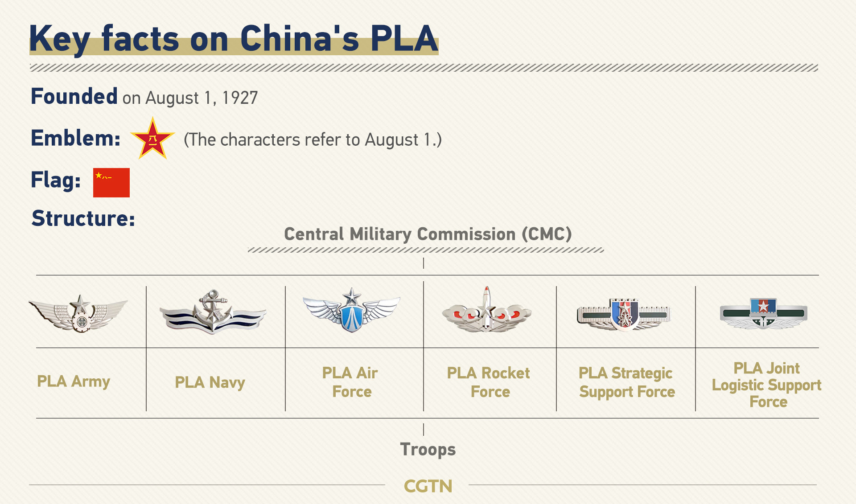The height and width of the screenshot is (504, 856).
Task: Click the CGTN logo text
Action: (x=428, y=486)
